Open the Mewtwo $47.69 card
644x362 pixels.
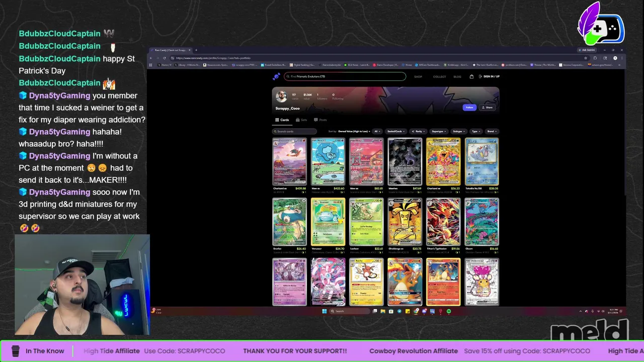[405, 162]
